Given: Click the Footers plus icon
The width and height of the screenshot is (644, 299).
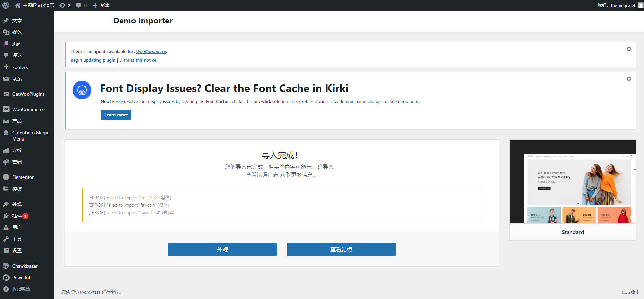Looking at the screenshot, I should [x=6, y=67].
